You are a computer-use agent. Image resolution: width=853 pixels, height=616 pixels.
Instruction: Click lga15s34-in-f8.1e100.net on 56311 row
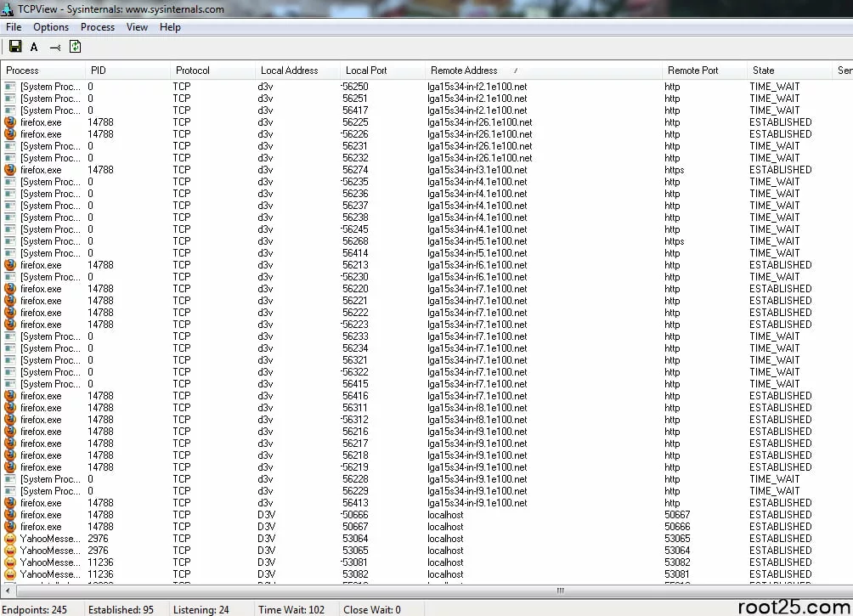pos(477,408)
